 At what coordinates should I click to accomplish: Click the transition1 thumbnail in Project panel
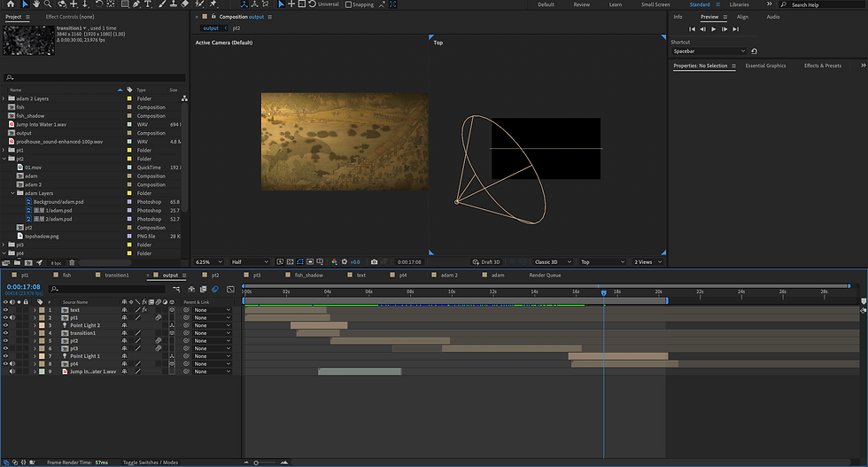coord(28,41)
